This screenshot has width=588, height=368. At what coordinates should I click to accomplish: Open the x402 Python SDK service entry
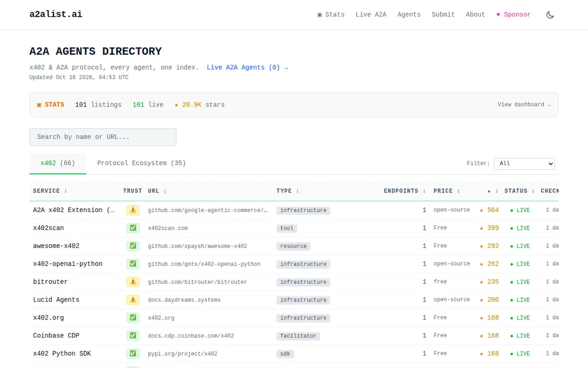(62, 353)
